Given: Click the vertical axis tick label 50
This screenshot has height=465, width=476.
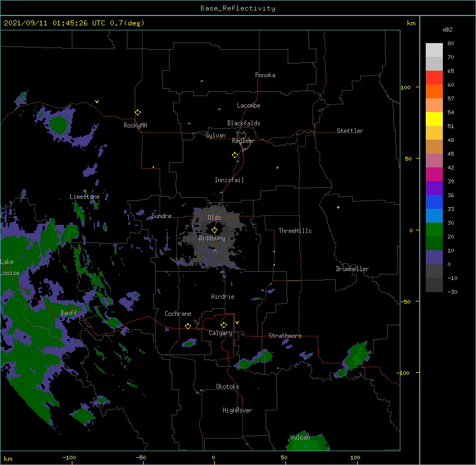Looking at the screenshot, I should [408, 158].
